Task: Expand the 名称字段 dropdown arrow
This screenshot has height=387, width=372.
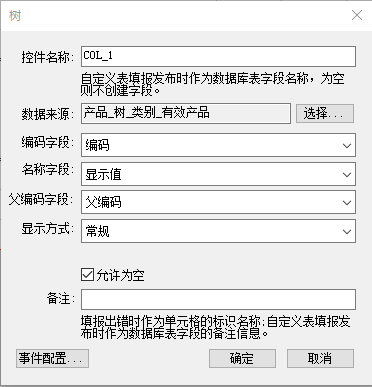Action: tap(347, 174)
